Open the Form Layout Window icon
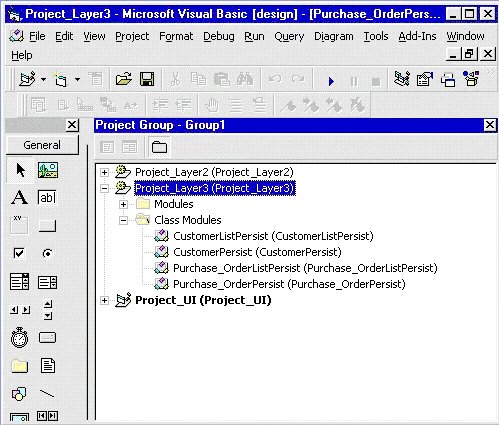This screenshot has width=499, height=425. coord(448,80)
